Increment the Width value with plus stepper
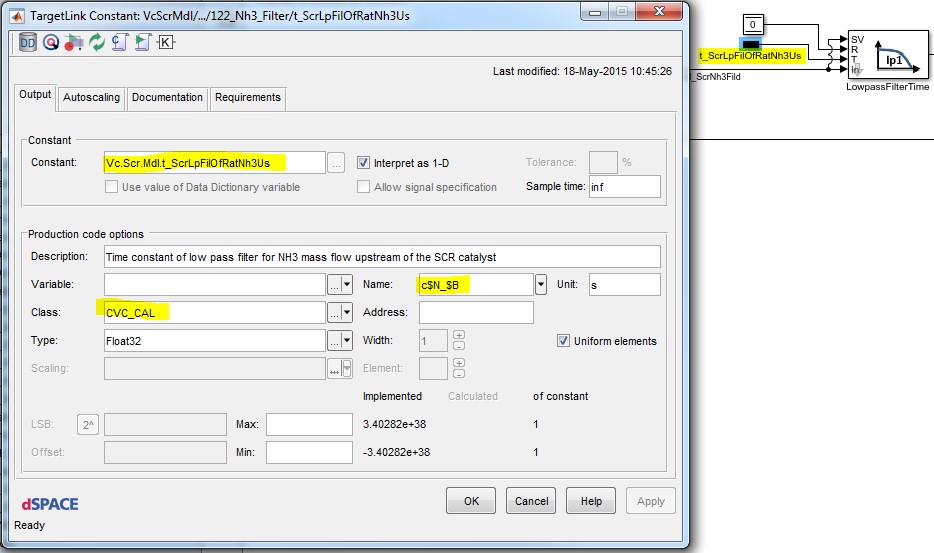Image resolution: width=934 pixels, height=553 pixels. (459, 335)
